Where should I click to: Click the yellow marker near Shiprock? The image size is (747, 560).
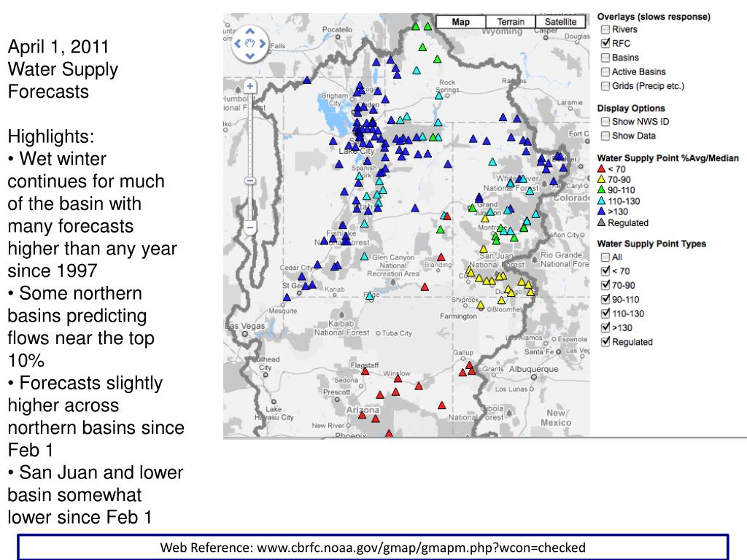coord(481,305)
